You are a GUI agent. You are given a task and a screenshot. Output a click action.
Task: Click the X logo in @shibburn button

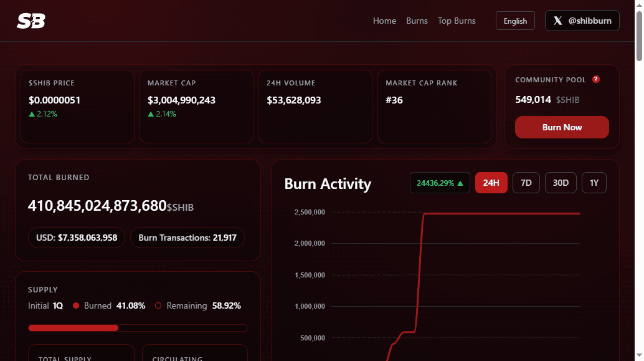click(558, 21)
